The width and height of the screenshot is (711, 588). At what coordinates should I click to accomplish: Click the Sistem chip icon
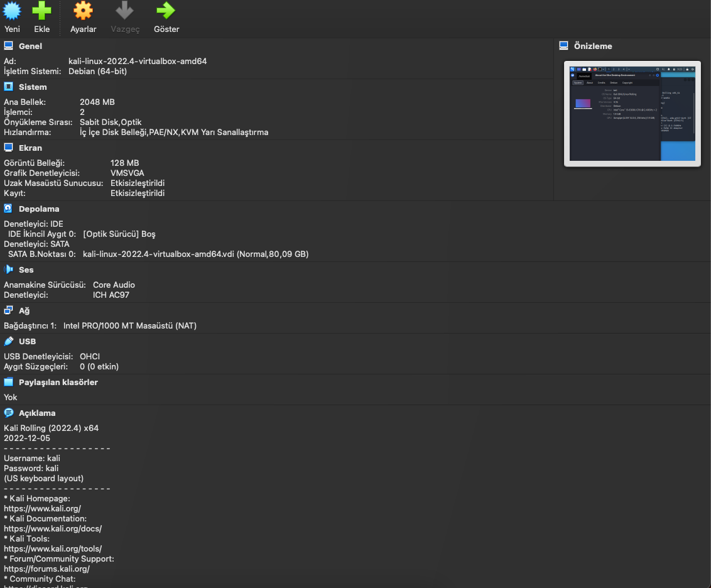(x=9, y=87)
